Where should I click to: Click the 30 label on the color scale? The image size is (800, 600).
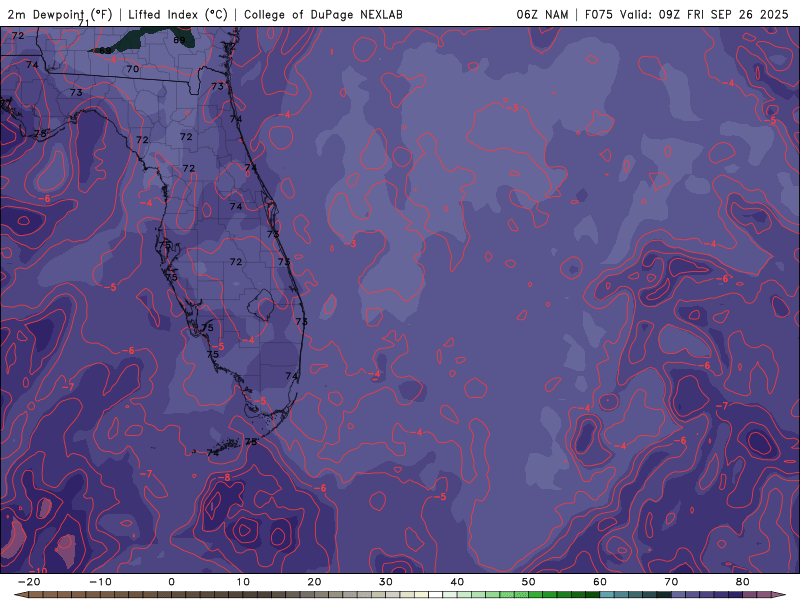pyautogui.click(x=386, y=582)
